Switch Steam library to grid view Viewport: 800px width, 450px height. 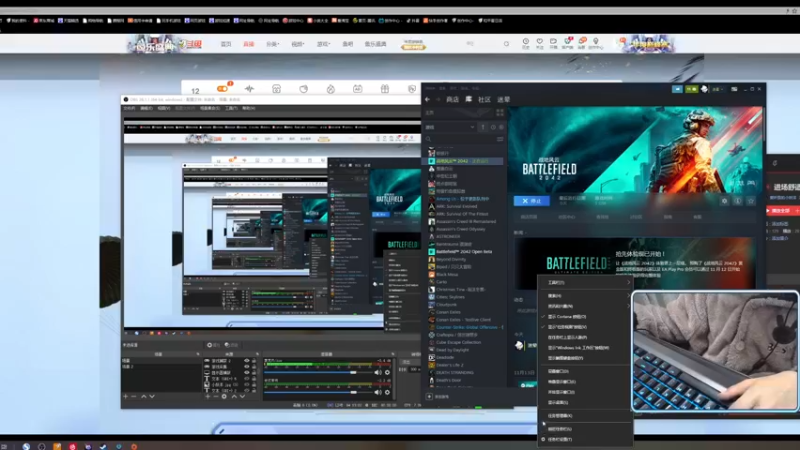pos(500,112)
